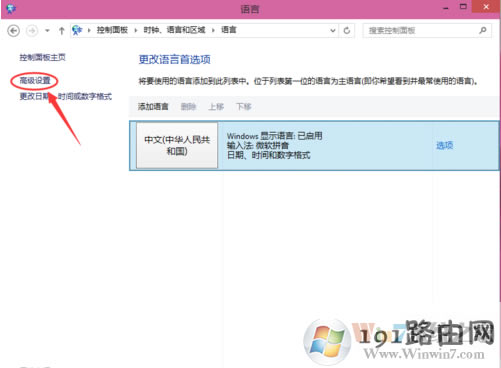Click the Forward navigation arrow
The image size is (501, 368).
(32, 31)
